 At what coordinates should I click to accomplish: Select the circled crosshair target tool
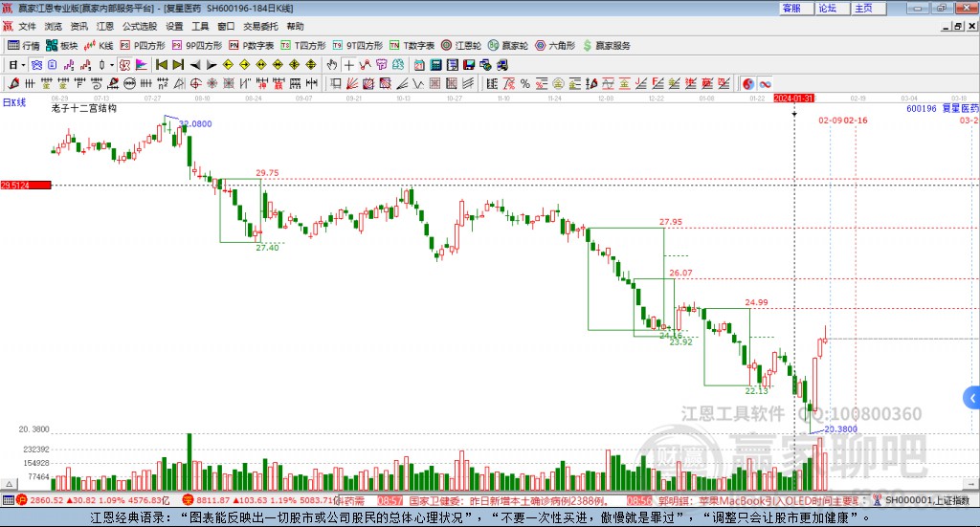click(x=195, y=83)
